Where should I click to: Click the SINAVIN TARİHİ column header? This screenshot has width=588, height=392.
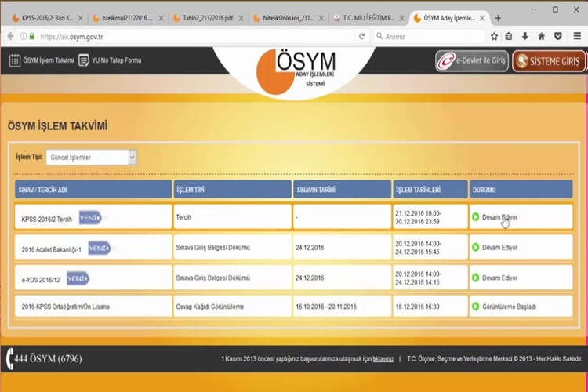[342, 190]
